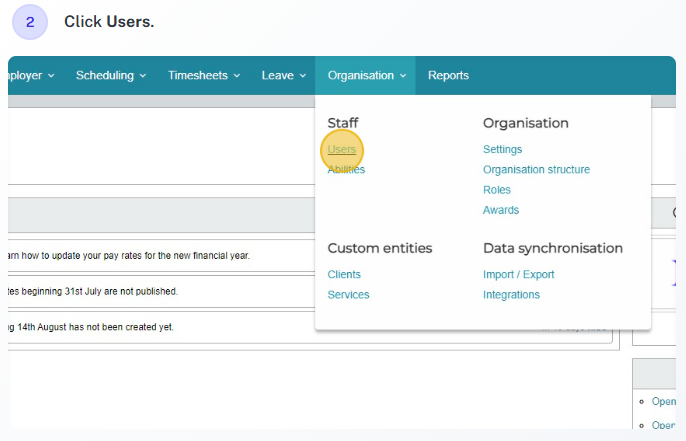Viewport: 686px width, 441px height.
Task: Open the Abilities link
Action: coord(346,169)
